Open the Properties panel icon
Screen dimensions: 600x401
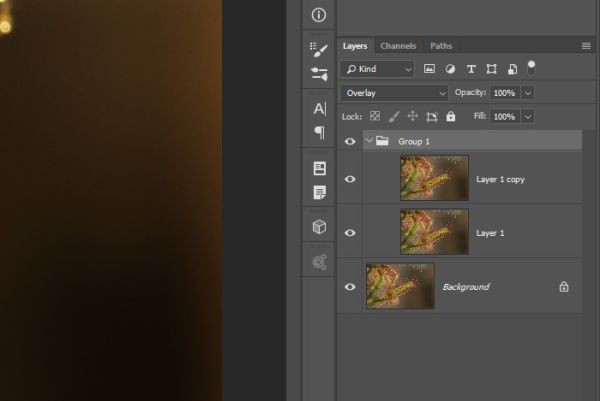click(320, 168)
